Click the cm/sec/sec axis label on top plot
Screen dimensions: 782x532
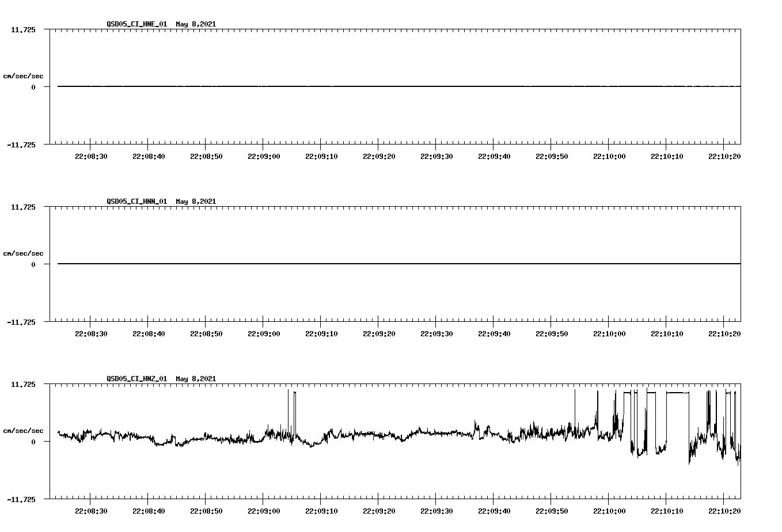[24, 74]
